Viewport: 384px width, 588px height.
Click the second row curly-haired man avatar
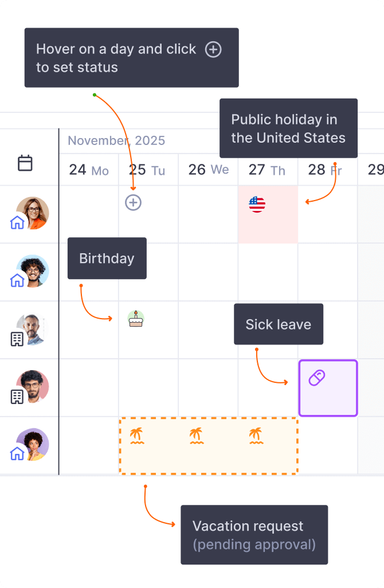(x=34, y=269)
